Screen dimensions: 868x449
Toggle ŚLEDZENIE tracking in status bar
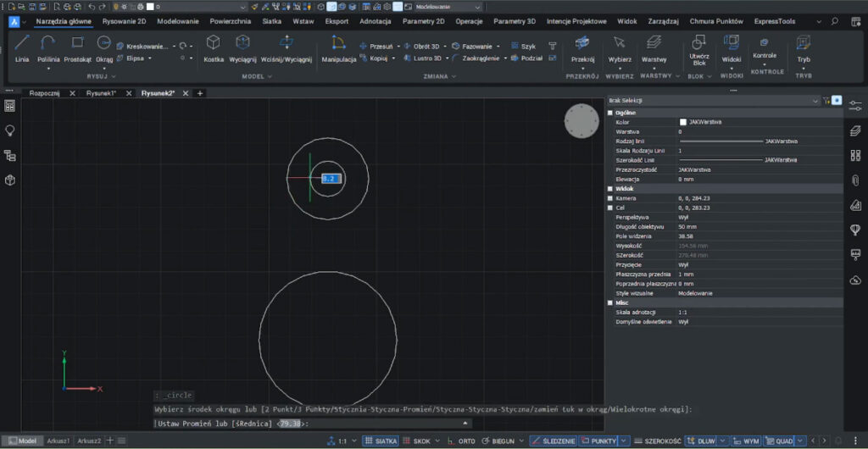(x=554, y=441)
